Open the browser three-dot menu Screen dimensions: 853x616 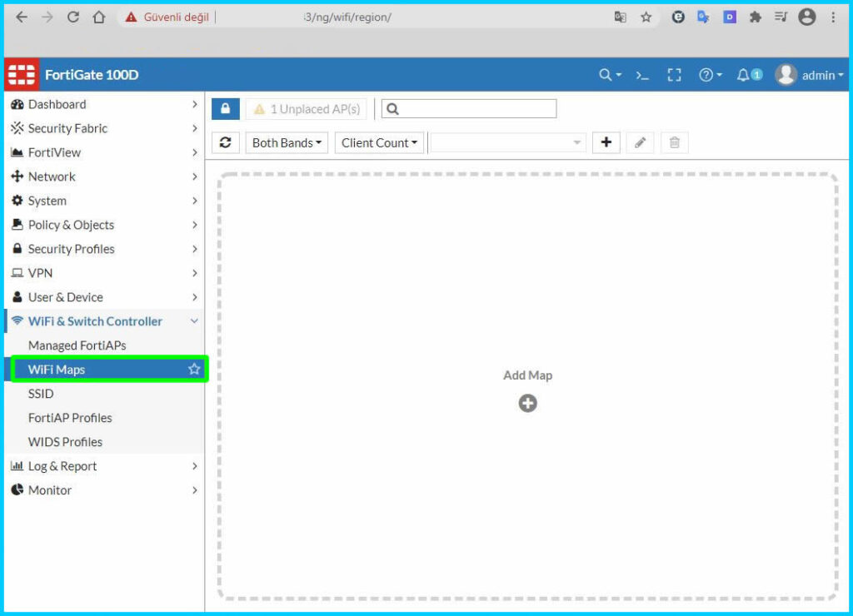pyautogui.click(x=833, y=17)
